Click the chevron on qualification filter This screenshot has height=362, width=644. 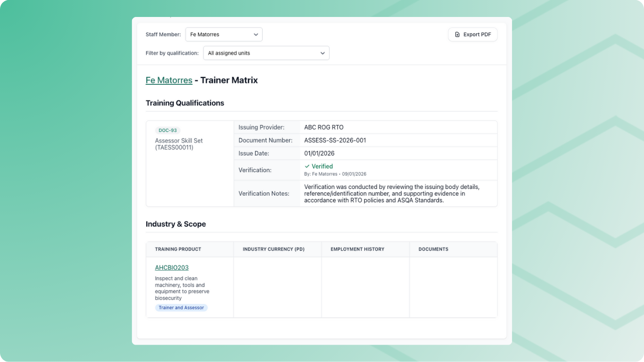[322, 53]
